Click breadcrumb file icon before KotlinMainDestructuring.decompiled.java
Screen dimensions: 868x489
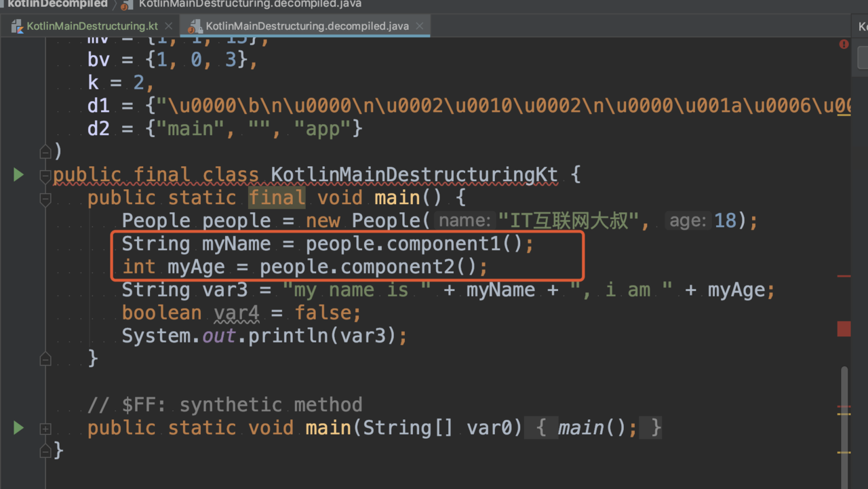(126, 4)
